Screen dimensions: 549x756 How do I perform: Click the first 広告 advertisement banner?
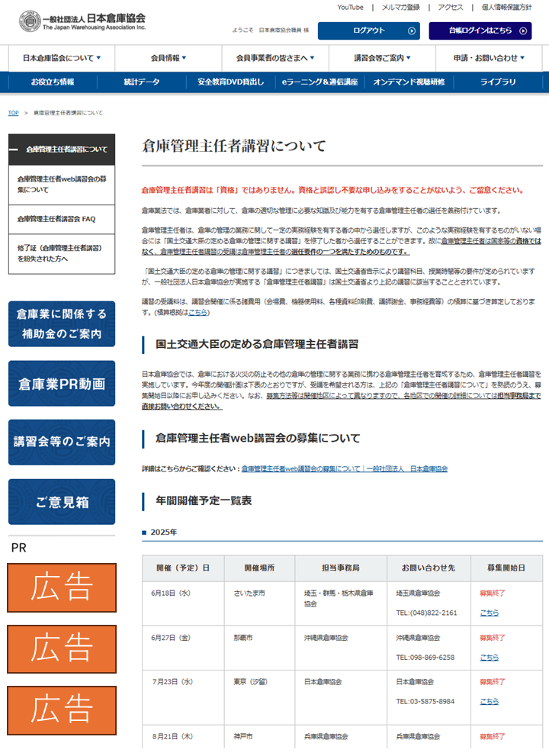(62, 587)
